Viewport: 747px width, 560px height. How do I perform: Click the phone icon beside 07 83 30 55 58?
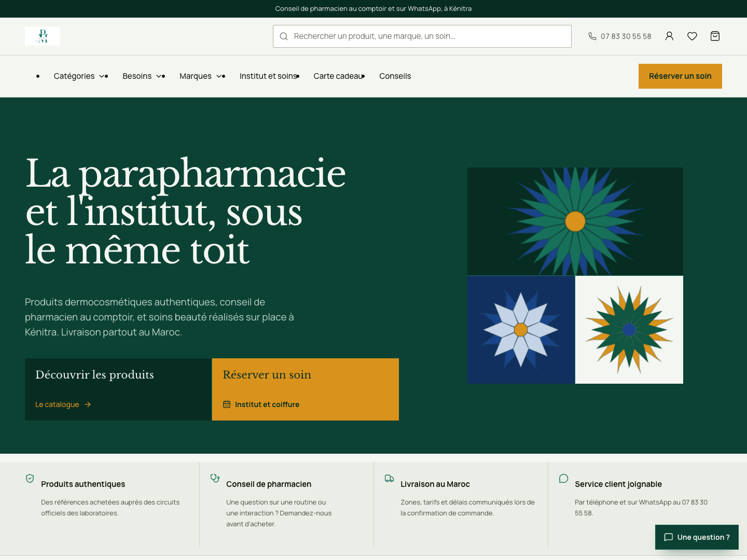592,36
